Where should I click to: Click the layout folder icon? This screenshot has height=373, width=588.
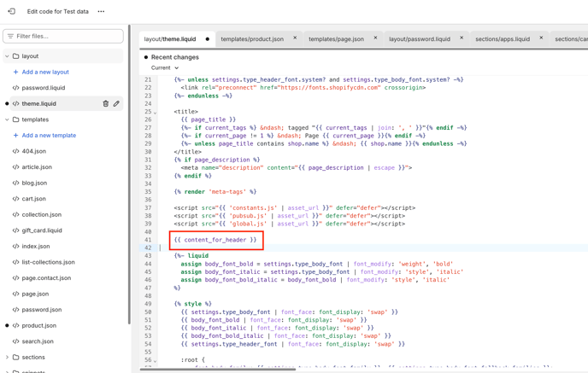(x=15, y=55)
